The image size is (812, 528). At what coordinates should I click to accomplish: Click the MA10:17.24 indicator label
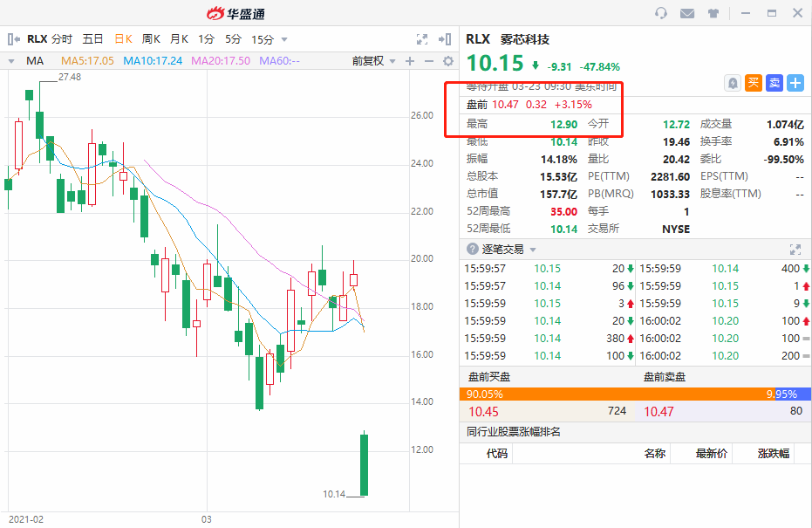(x=153, y=61)
